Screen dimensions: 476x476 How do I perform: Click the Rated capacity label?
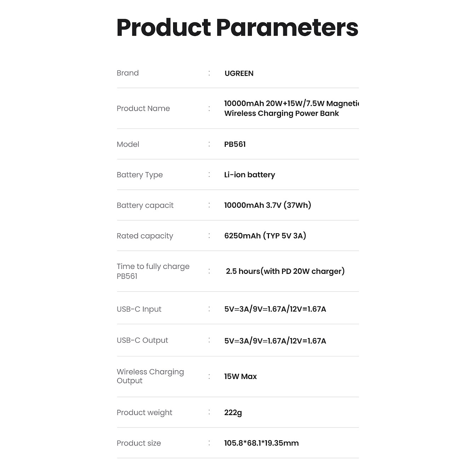(145, 236)
